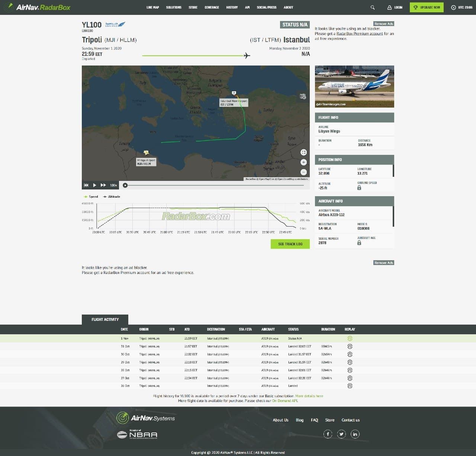Click the Istanbul New Airport map label
The width and height of the screenshot is (476, 456).
click(234, 103)
